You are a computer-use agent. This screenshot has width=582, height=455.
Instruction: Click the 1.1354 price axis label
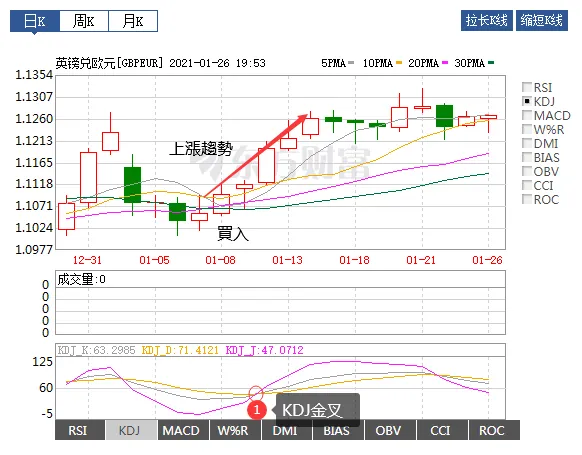(34, 75)
